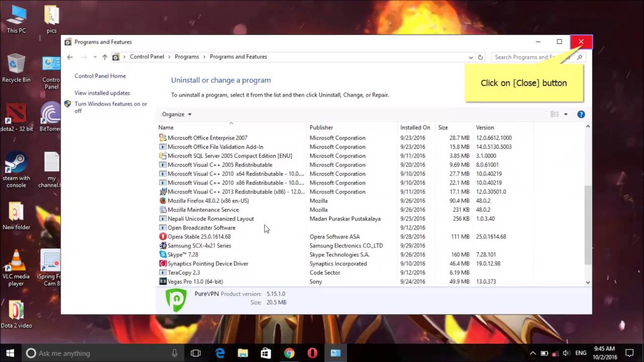Open Google Chrome from the taskbar
The height and width of the screenshot is (362, 644).
pyautogui.click(x=289, y=353)
